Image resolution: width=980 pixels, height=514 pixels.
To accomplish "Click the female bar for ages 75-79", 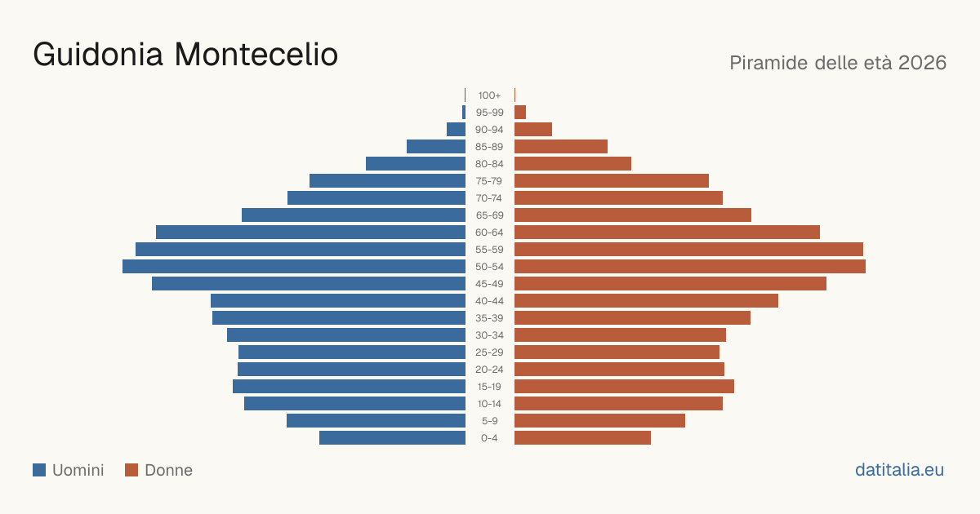I will [x=612, y=181].
